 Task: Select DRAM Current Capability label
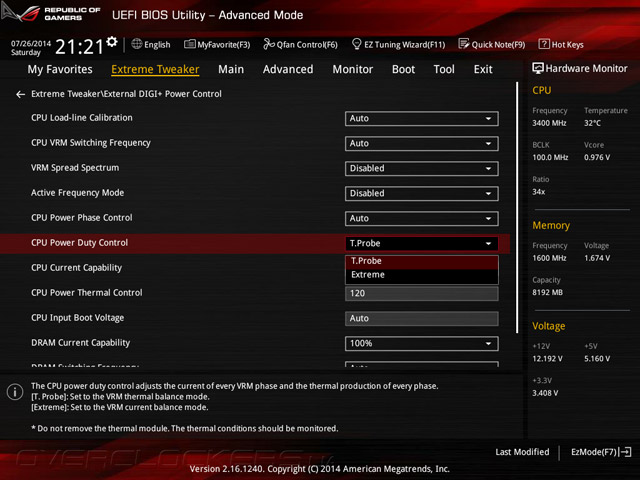click(80, 343)
